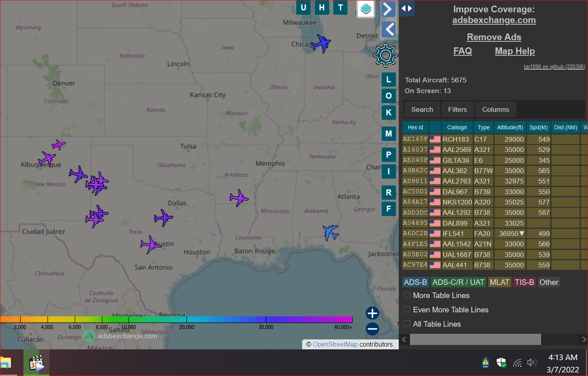Sort table by Hex id column
The image size is (588, 376).
coord(415,127)
